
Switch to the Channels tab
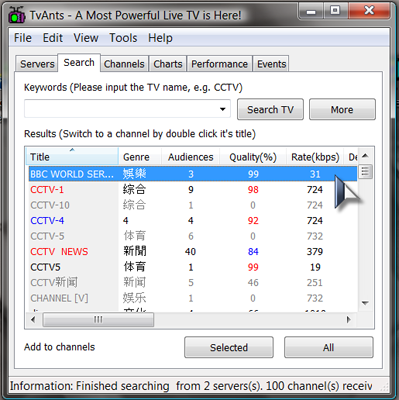[124, 64]
